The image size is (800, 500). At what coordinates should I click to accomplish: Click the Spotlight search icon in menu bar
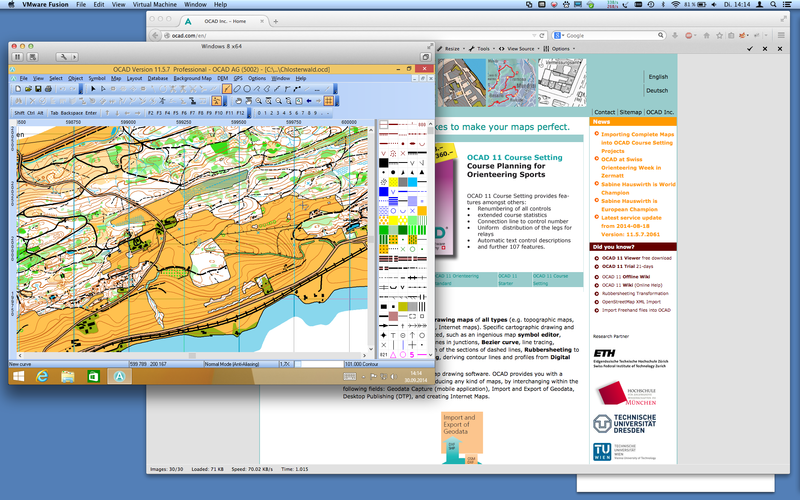pyautogui.click(x=773, y=5)
